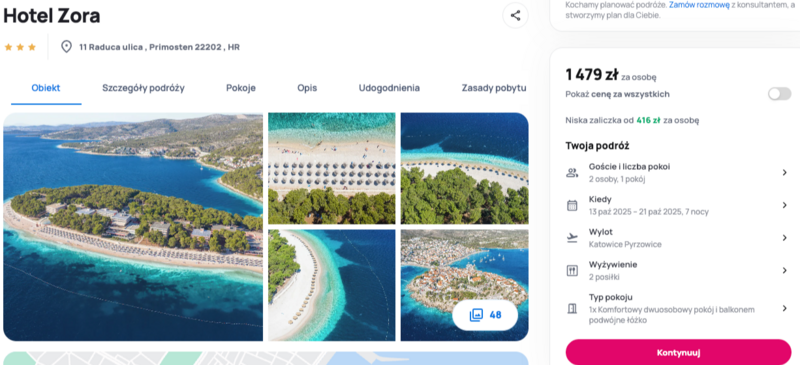Image resolution: width=800 pixels, height=365 pixels.
Task: Expand Gości i liczba pokoi chevron
Action: pyautogui.click(x=785, y=173)
